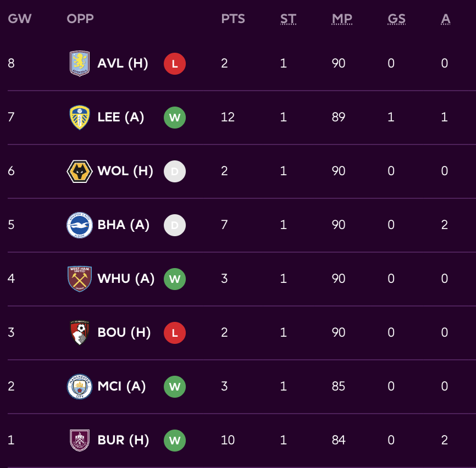The height and width of the screenshot is (468, 476).
Task: Click the Brighton club crest
Action: pyautogui.click(x=80, y=225)
